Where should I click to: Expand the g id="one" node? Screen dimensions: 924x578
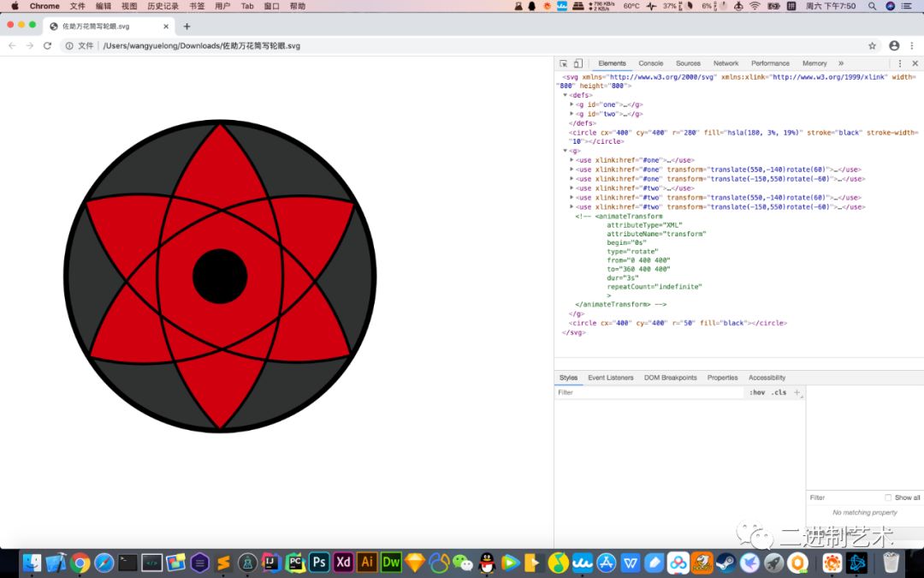point(572,104)
